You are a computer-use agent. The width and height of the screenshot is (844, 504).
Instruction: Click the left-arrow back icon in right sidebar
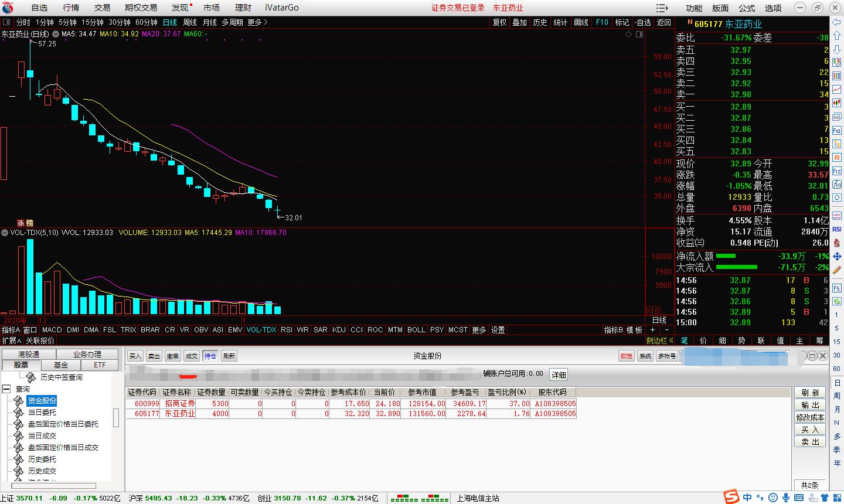[x=836, y=22]
